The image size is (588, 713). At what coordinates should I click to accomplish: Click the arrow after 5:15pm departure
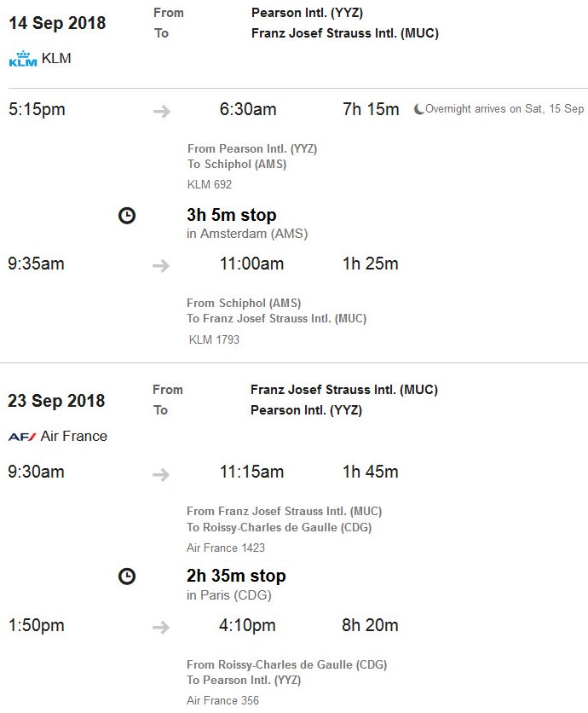point(161,111)
